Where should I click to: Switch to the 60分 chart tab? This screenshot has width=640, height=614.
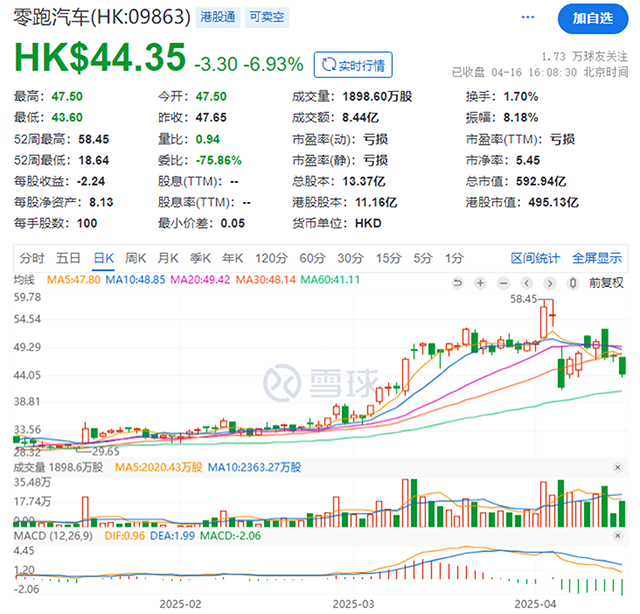click(312, 258)
